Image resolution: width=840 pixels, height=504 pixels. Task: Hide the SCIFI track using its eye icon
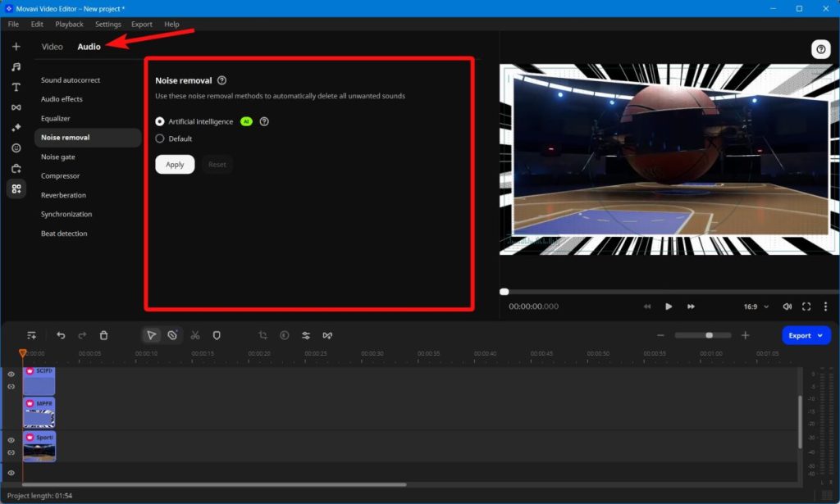click(11, 374)
